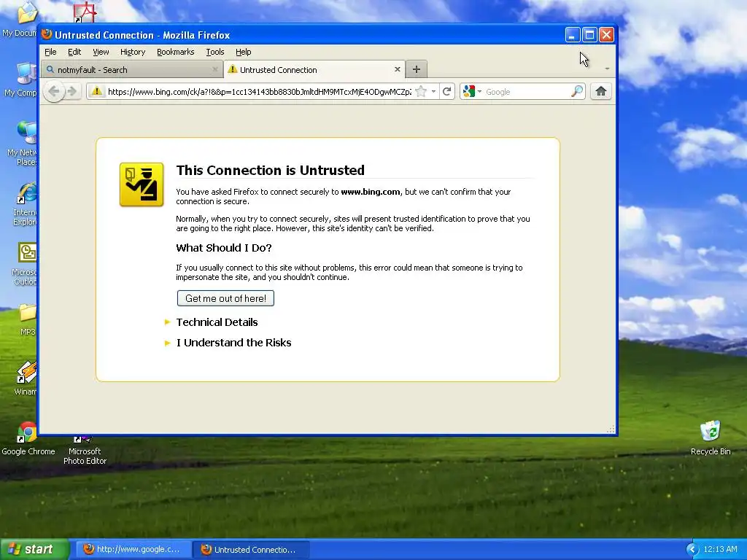747x560 pixels.
Task: Open the list all tabs dropdown arrow
Action: (607, 69)
